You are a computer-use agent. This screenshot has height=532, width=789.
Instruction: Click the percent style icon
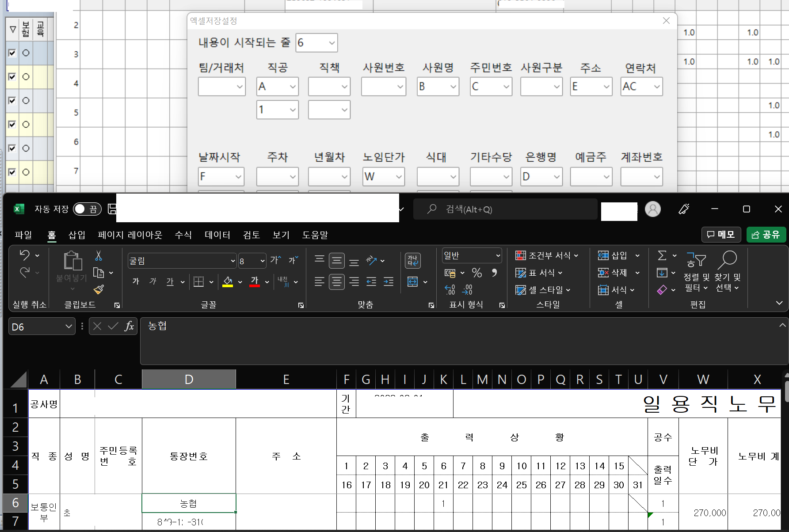click(476, 273)
